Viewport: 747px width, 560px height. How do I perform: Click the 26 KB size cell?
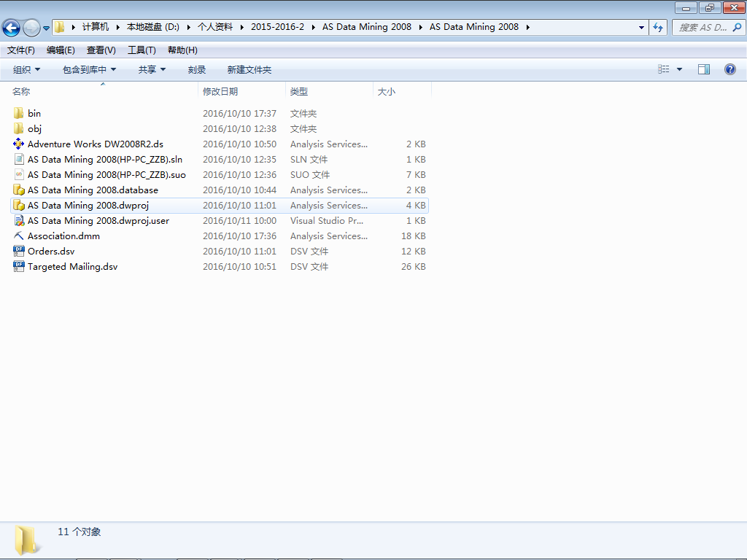(x=413, y=266)
